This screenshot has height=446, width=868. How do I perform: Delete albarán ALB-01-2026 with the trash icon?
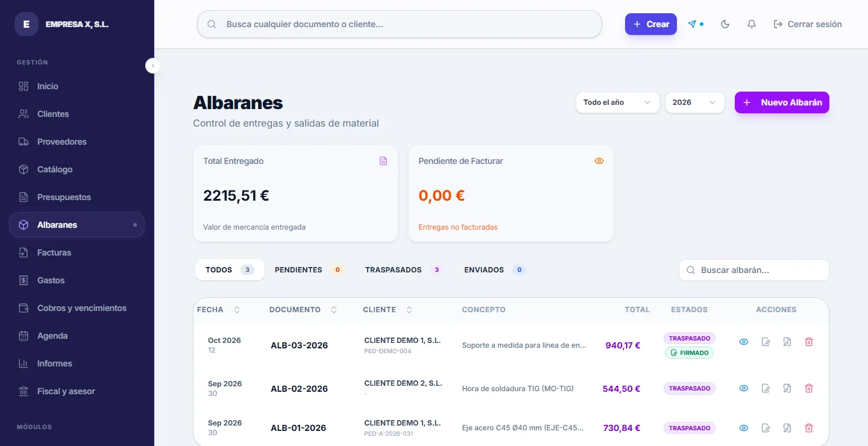point(809,428)
